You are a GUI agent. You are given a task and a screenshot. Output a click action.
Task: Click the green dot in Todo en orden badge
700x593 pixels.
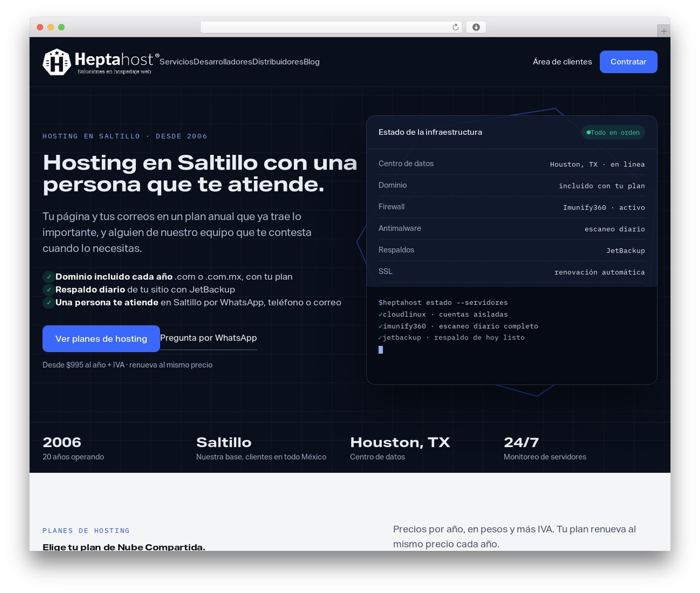(588, 132)
